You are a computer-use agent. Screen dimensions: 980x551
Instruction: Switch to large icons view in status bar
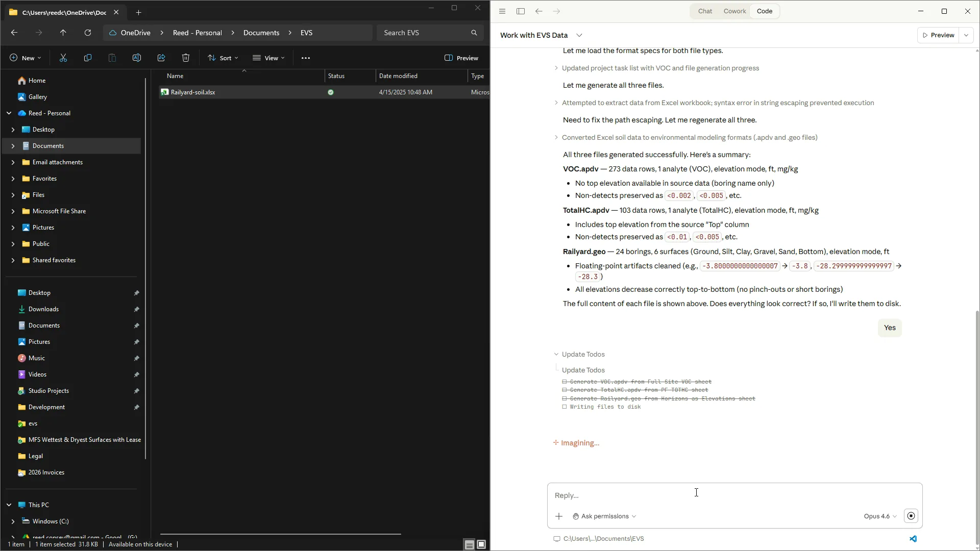click(x=481, y=545)
